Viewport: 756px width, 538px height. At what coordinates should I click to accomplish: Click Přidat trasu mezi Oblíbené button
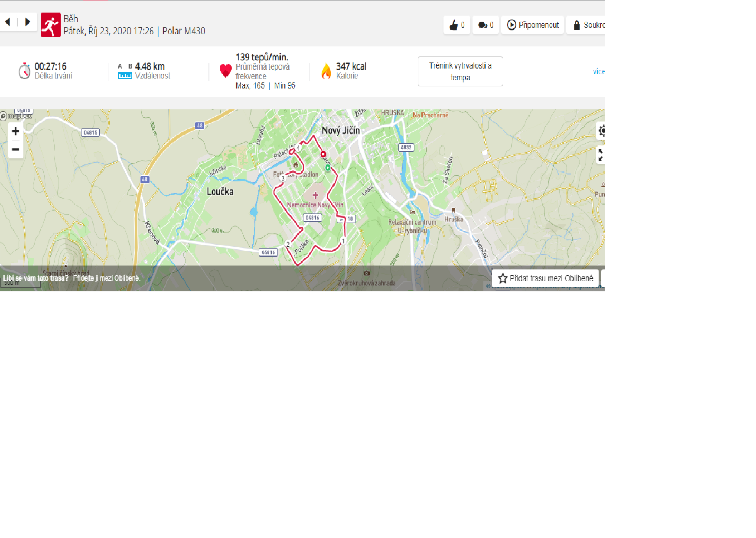click(x=545, y=278)
